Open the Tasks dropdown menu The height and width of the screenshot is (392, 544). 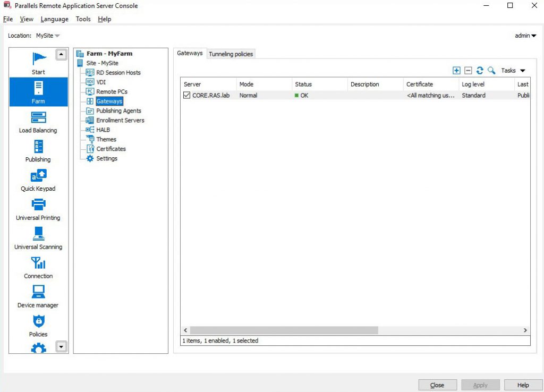[513, 71]
